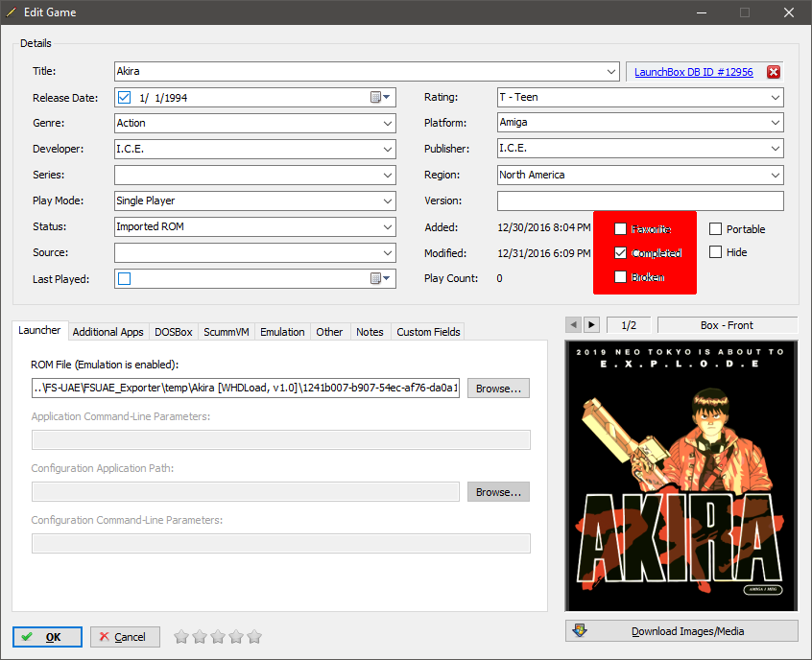Uncheck the Completed checkbox
Viewport: 812px width, 660px height.
(620, 252)
